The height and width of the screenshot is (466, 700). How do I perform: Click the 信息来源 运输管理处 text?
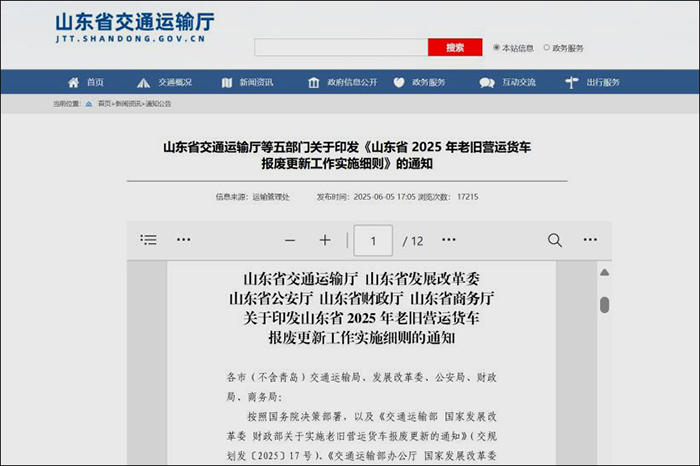click(253, 197)
